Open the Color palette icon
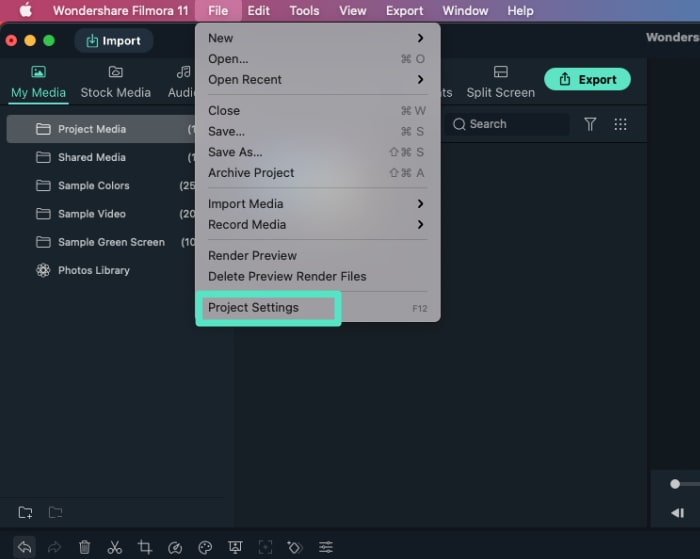Viewport: 700px width, 559px height. (x=205, y=547)
